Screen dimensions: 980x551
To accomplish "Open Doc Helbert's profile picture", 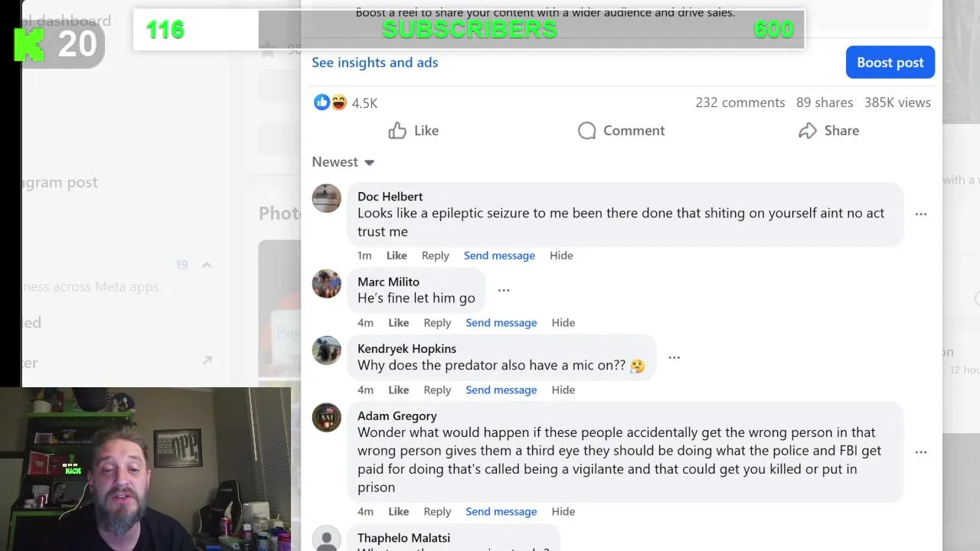I will tap(326, 198).
